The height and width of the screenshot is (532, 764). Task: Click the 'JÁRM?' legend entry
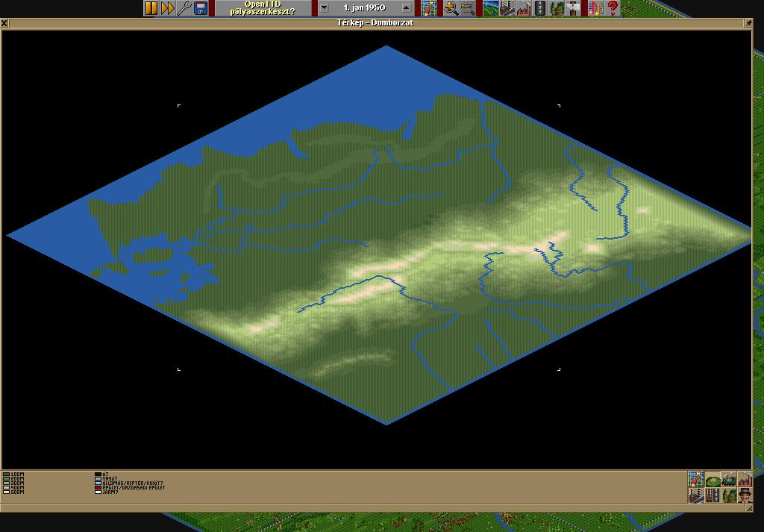(x=107, y=492)
